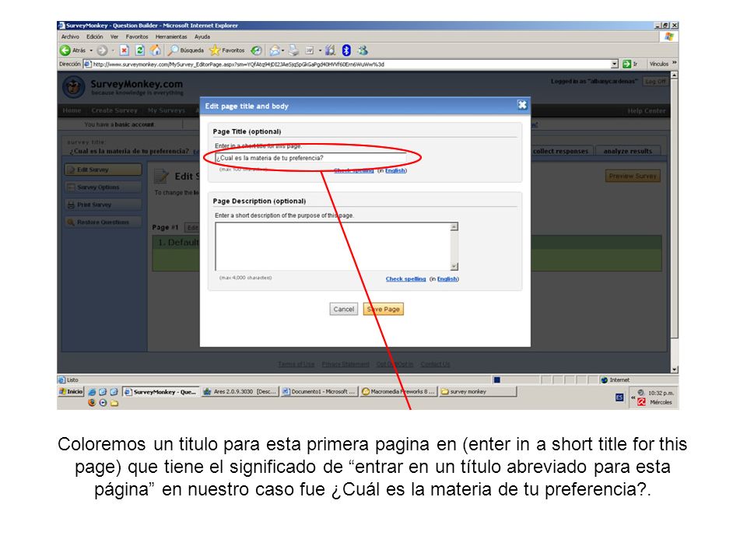Click the Firefox quick launch icon

coord(92,403)
